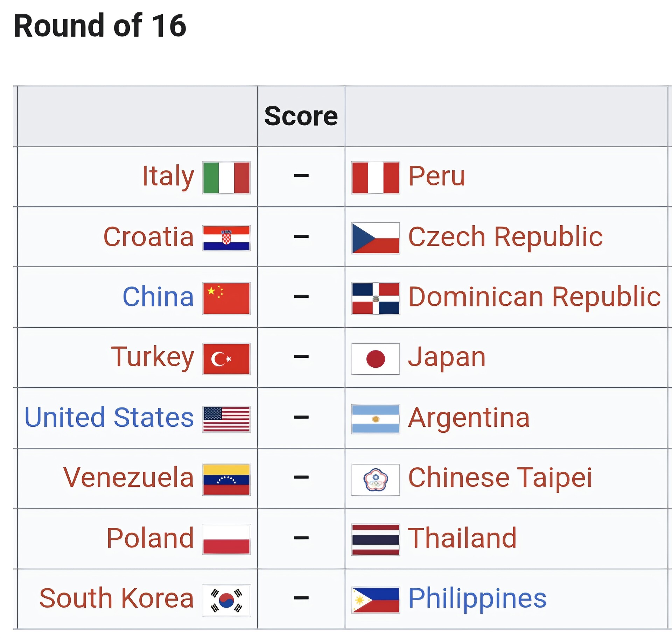
Task: Open the Thailand team link
Action: [463, 538]
